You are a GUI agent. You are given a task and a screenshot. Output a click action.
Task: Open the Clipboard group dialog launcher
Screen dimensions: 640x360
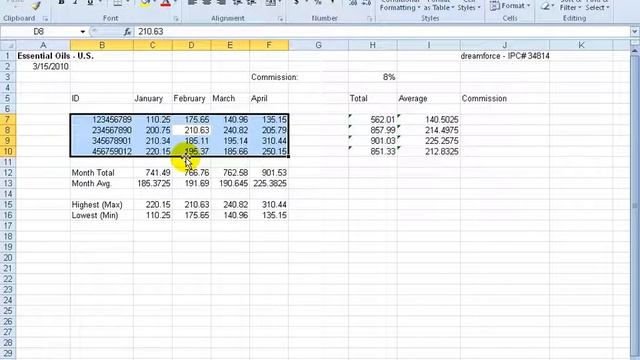[45, 19]
